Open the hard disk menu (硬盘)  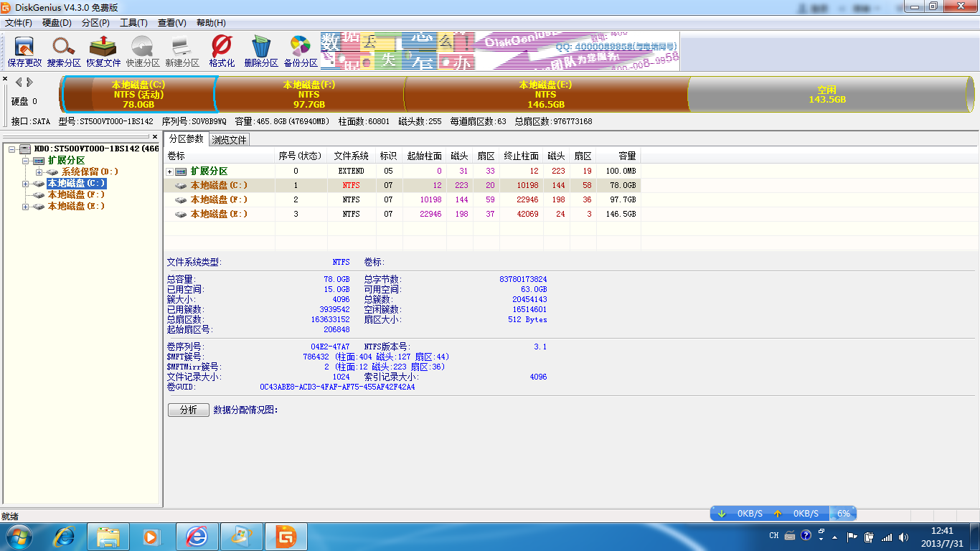click(x=57, y=23)
